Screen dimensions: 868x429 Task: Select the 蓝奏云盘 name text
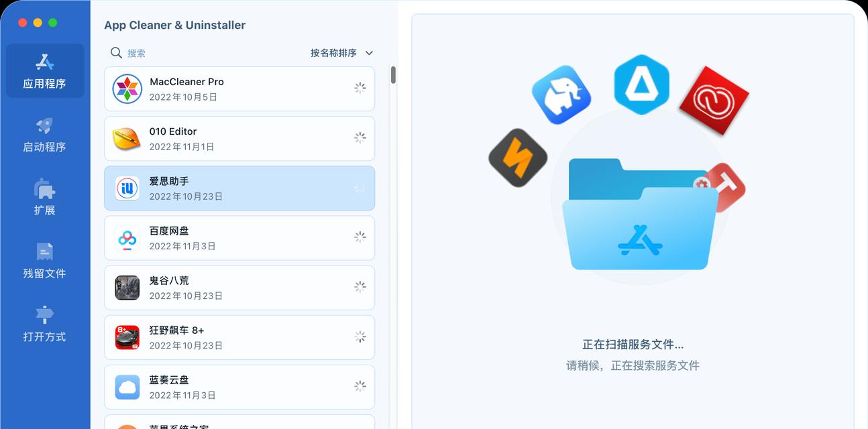[169, 379]
